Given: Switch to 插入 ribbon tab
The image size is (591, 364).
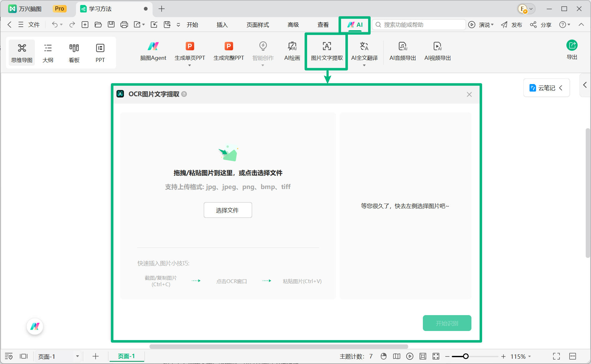Looking at the screenshot, I should (x=222, y=25).
